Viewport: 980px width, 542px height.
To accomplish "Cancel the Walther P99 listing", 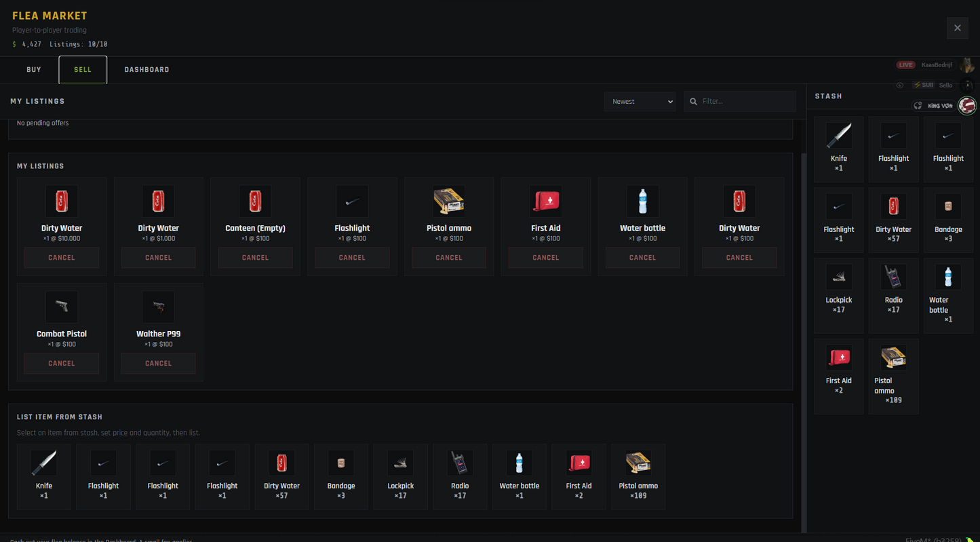I will [x=158, y=363].
